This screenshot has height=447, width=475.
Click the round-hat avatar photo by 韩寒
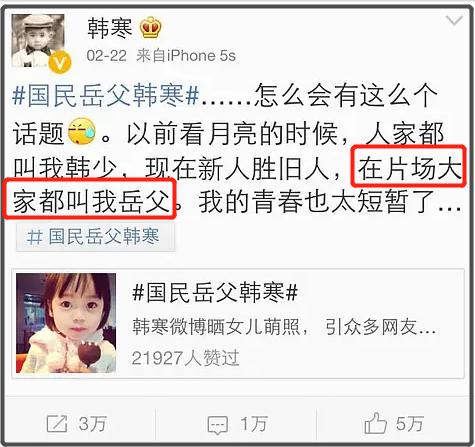[38, 41]
